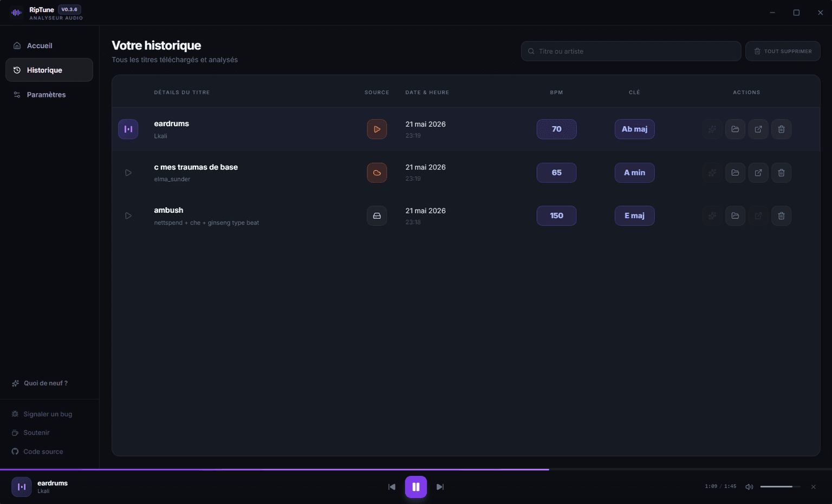
Task: Open the Code source link
Action: pyautogui.click(x=37, y=451)
